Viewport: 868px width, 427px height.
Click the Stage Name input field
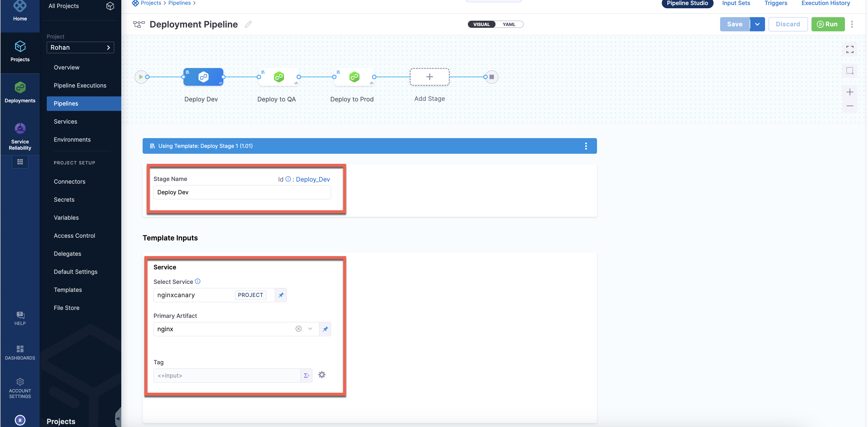click(x=242, y=192)
